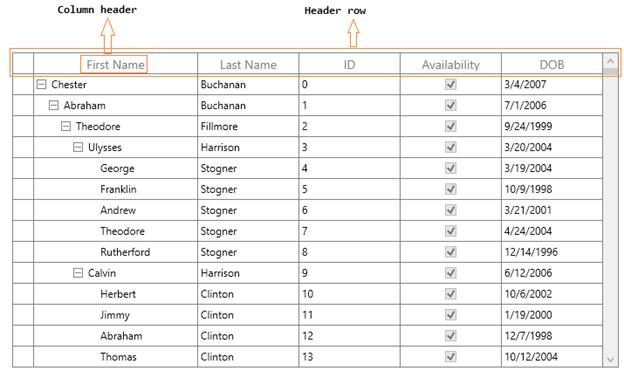Toggle Availability checkbox in Calvin row

[x=450, y=273]
